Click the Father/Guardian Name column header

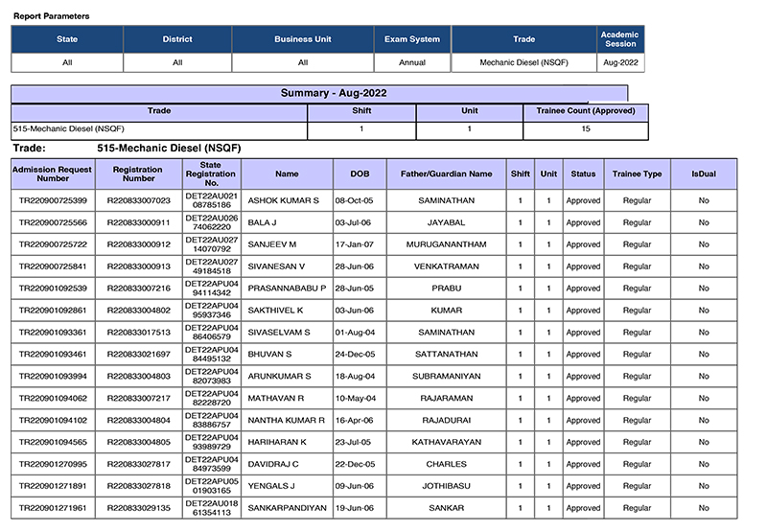click(x=446, y=174)
